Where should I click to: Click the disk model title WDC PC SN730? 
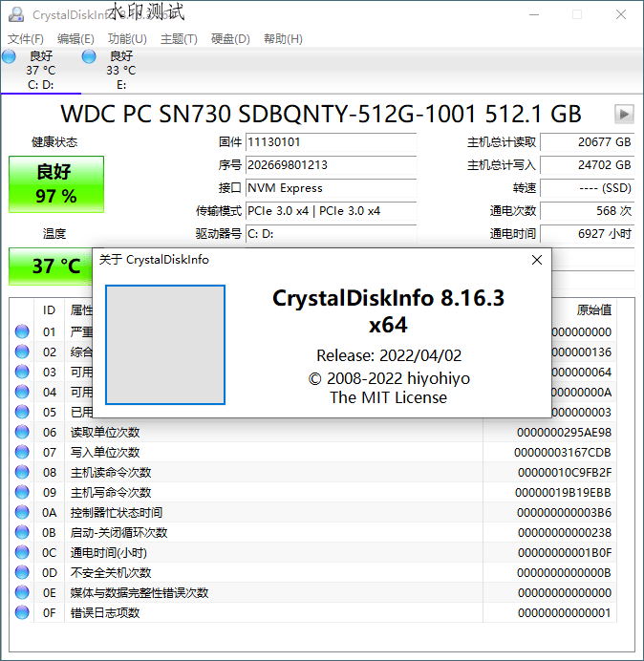click(x=321, y=115)
